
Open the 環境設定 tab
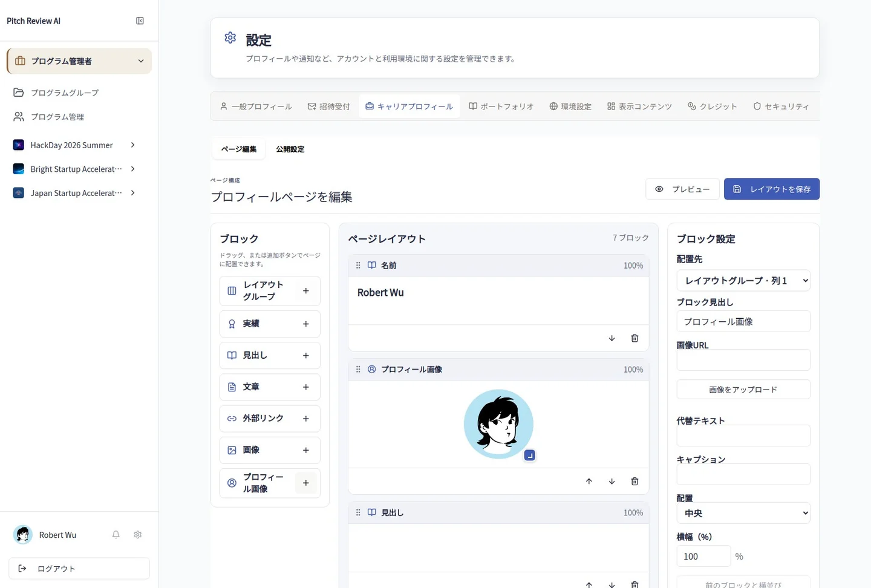pos(570,106)
